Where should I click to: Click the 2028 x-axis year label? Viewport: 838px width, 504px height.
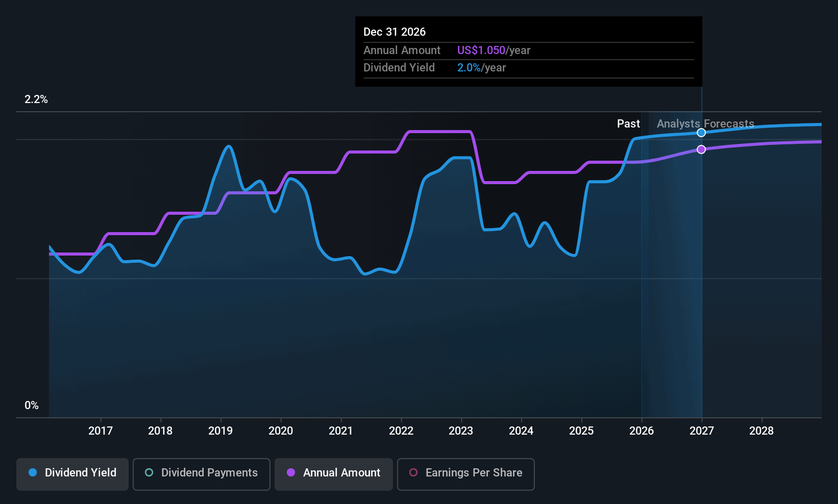click(x=761, y=431)
